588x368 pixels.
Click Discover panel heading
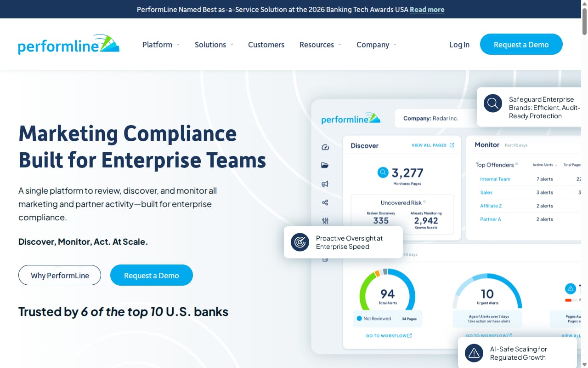(365, 145)
